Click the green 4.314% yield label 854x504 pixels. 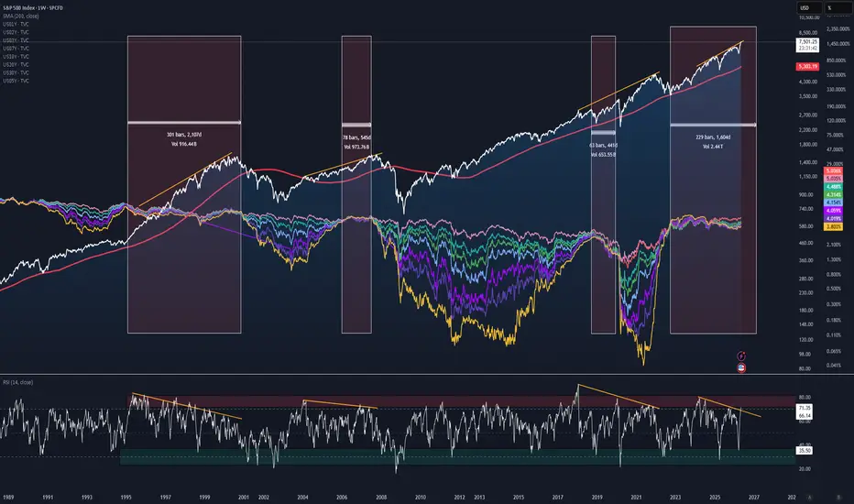pyautogui.click(x=833, y=194)
